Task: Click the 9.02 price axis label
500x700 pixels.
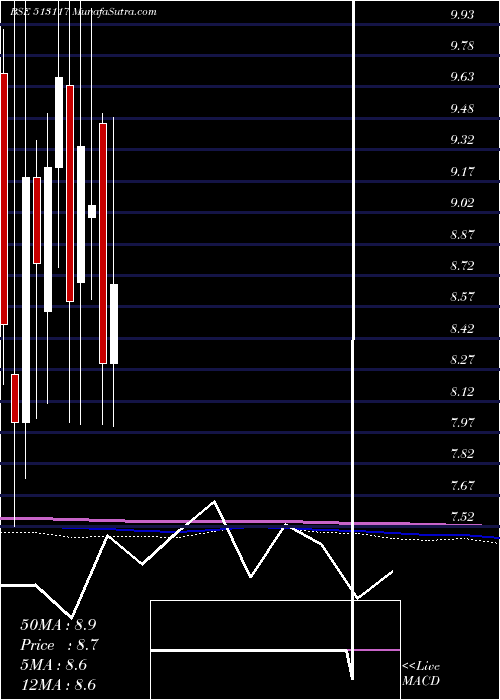Action: tap(462, 203)
